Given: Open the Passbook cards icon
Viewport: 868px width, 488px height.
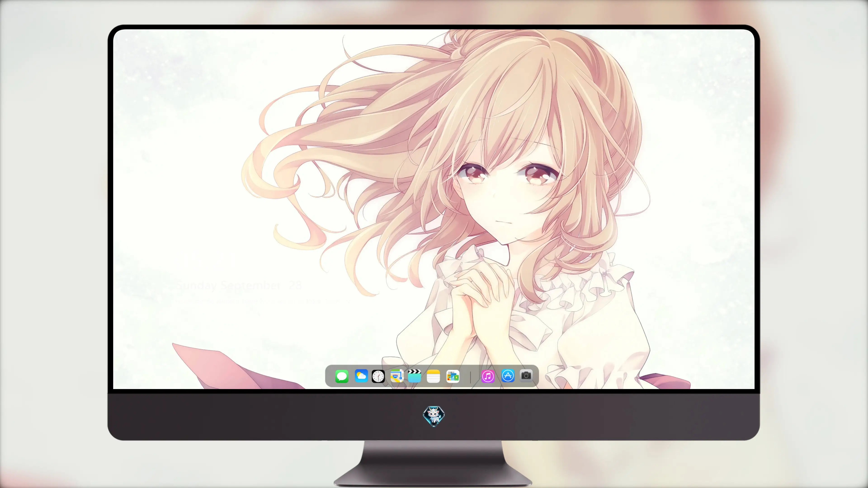Looking at the screenshot, I should point(453,376).
